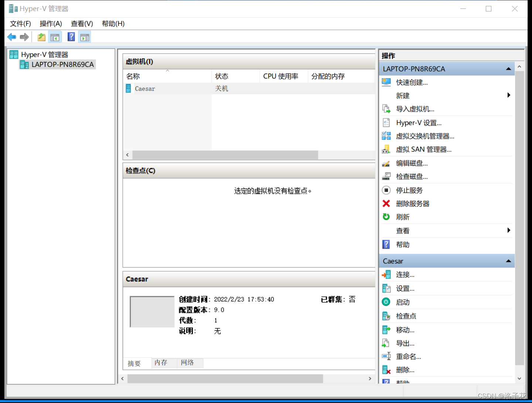
Task: Open the 帮助(H) menu
Action: click(x=113, y=24)
